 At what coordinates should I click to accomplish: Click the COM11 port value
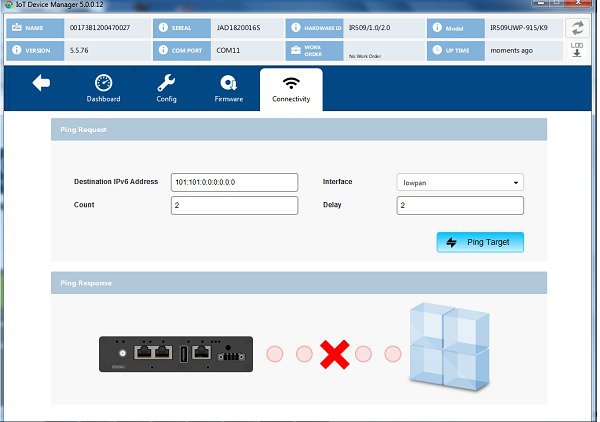pos(228,51)
